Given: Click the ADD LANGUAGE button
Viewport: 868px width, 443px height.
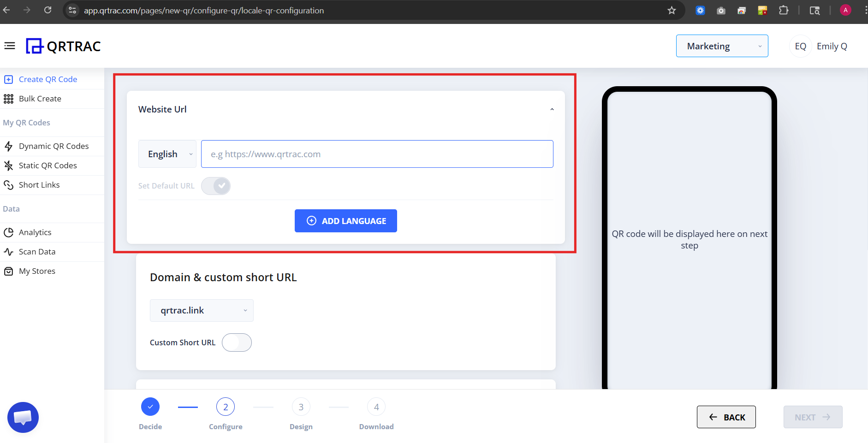Looking at the screenshot, I should (345, 221).
